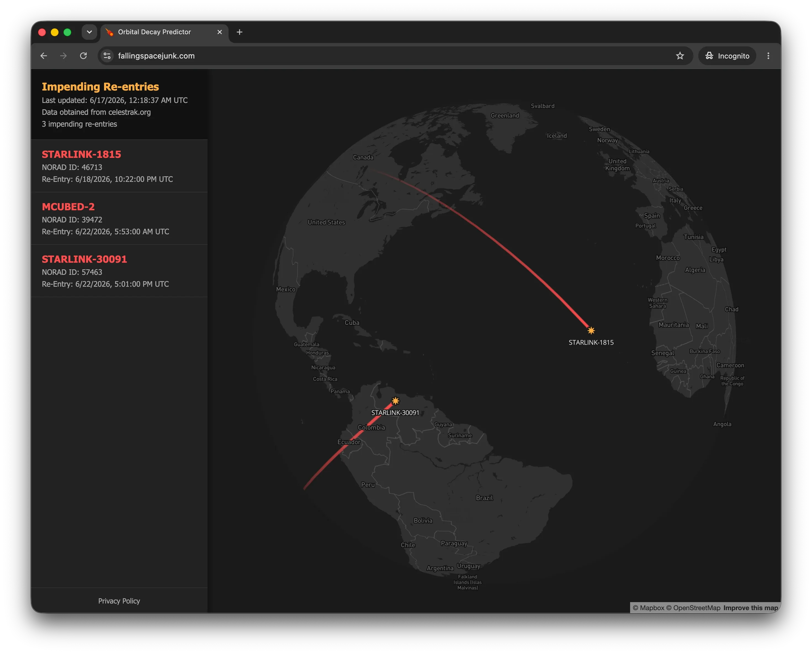Click the Impending Re-entries heading
This screenshot has width=812, height=654.
click(x=100, y=87)
